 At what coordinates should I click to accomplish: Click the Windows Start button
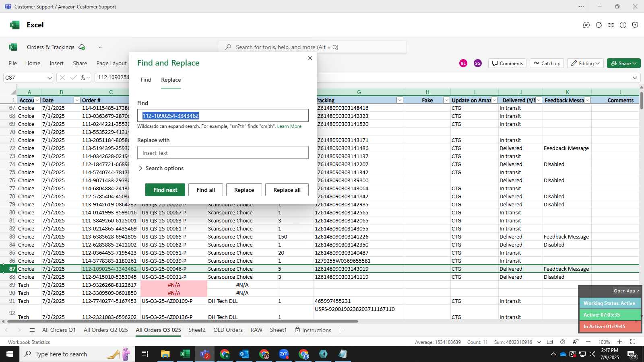coord(10,354)
